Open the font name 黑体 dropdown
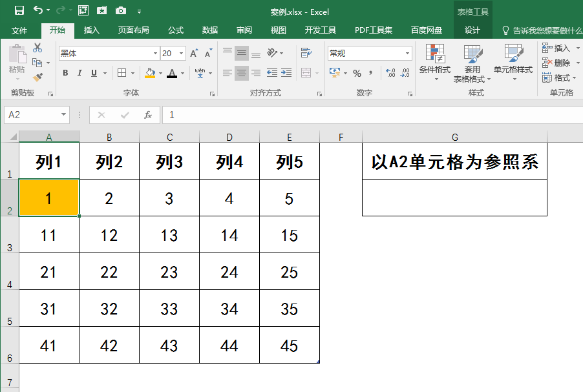 [x=155, y=54]
